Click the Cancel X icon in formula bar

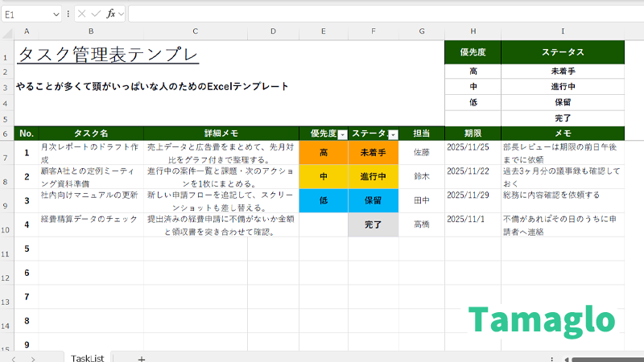[82, 14]
